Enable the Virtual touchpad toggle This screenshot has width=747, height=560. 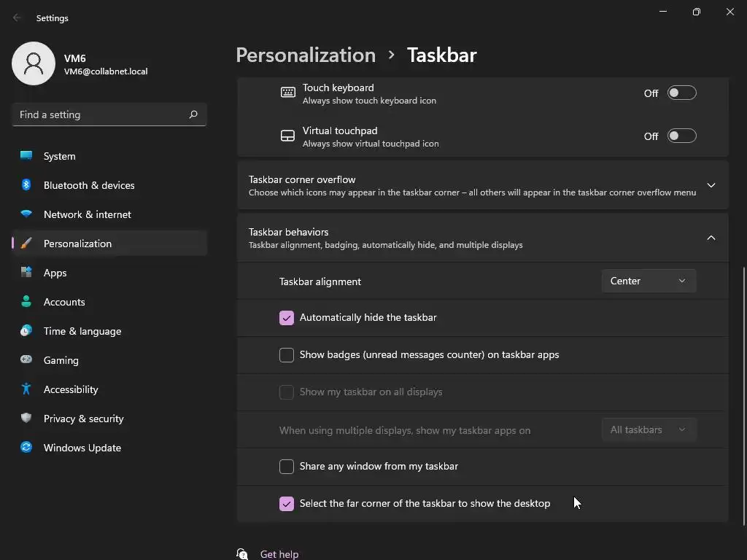coord(682,136)
